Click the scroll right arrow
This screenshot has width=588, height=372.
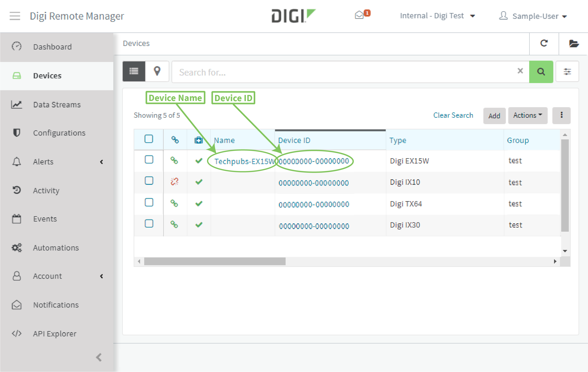point(555,261)
